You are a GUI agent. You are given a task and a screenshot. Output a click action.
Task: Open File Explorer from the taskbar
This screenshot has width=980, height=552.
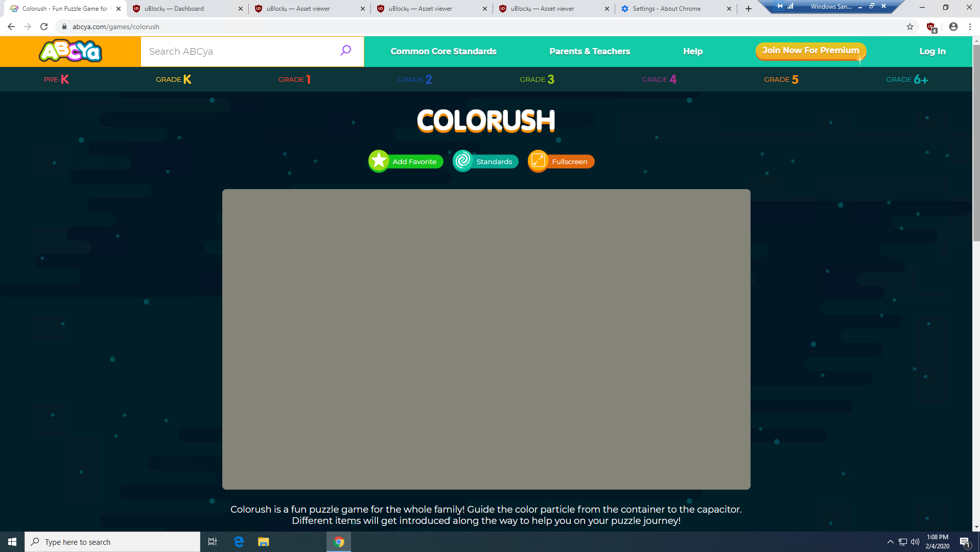263,542
